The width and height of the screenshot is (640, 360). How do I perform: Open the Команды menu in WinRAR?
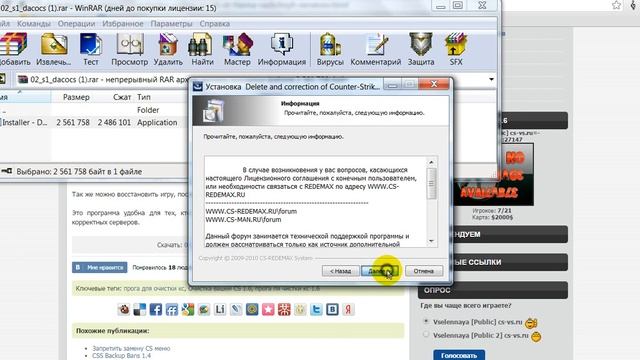(x=34, y=24)
